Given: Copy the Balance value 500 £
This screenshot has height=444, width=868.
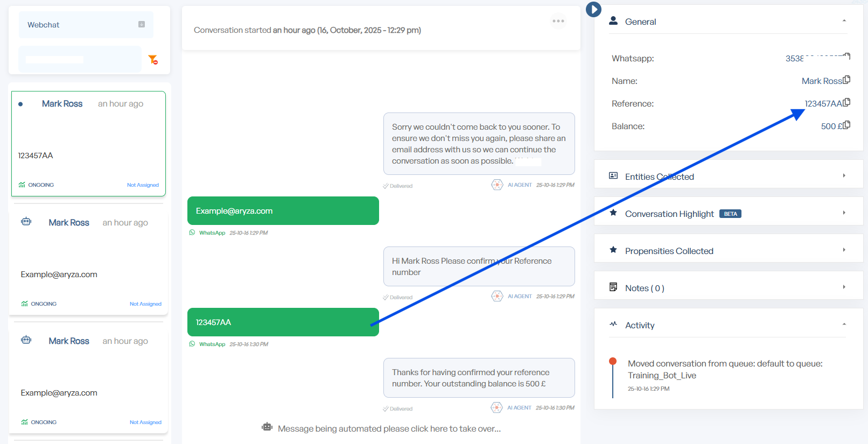Looking at the screenshot, I should (x=846, y=125).
